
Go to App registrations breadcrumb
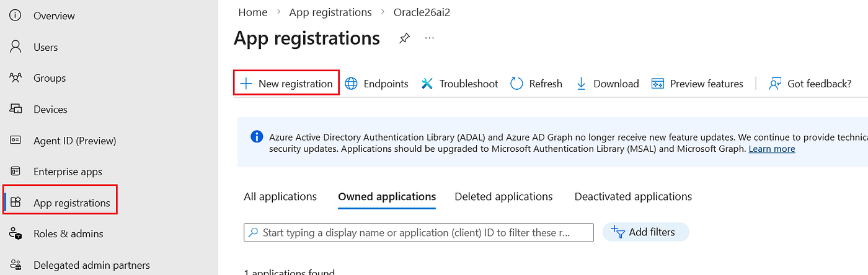(330, 12)
